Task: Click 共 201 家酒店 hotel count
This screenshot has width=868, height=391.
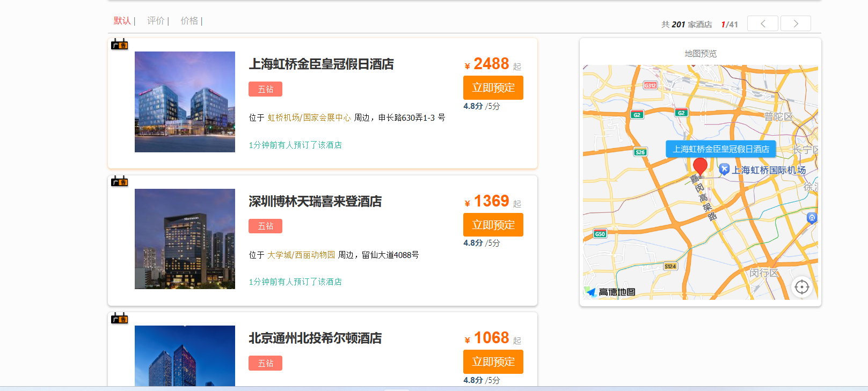Action: coord(687,25)
